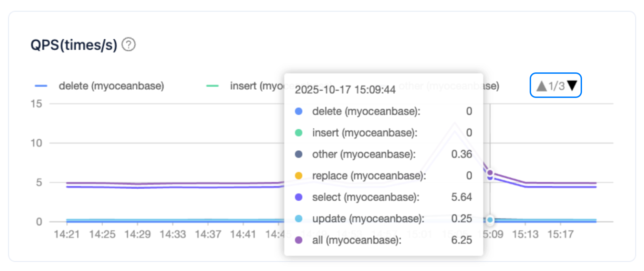Select the 14:29 time axis label
The width and height of the screenshot is (644, 271).
[x=137, y=234]
